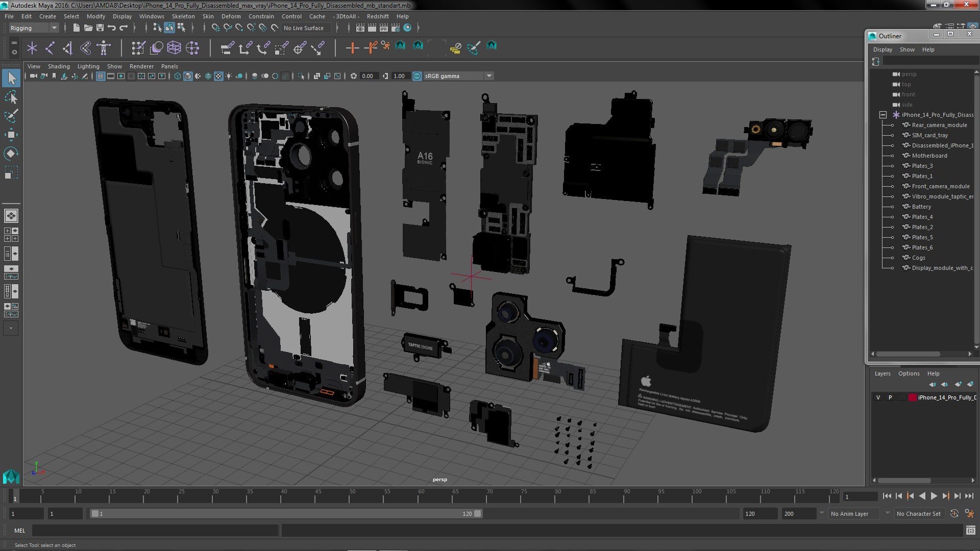The height and width of the screenshot is (551, 980).
Task: Toggle the sRGB gamma view transform button
Action: pos(417,77)
